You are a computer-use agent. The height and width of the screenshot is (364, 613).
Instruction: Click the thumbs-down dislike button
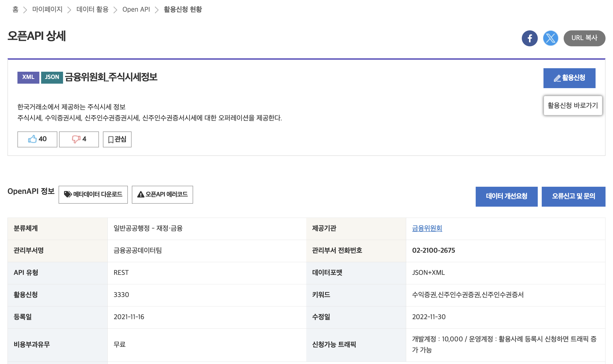pos(79,139)
